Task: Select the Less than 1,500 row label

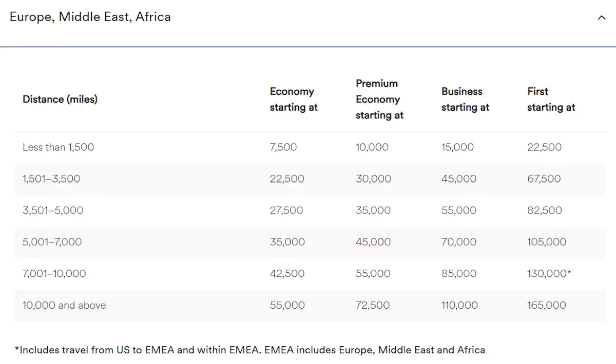Action: coord(59,148)
